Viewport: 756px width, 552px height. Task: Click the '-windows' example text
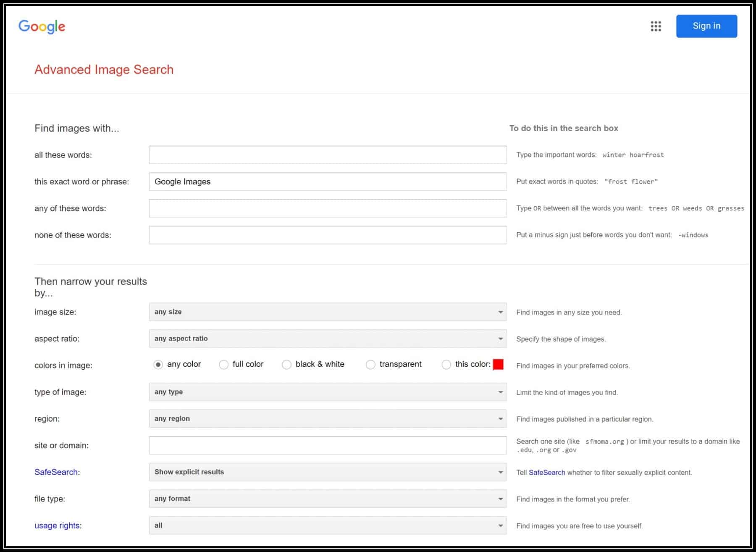[693, 235]
